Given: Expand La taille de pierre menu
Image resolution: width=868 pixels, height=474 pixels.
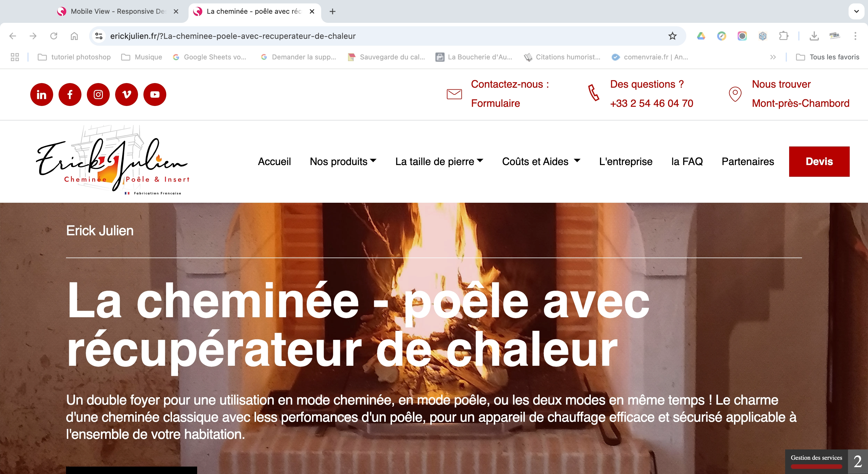Looking at the screenshot, I should (x=439, y=162).
